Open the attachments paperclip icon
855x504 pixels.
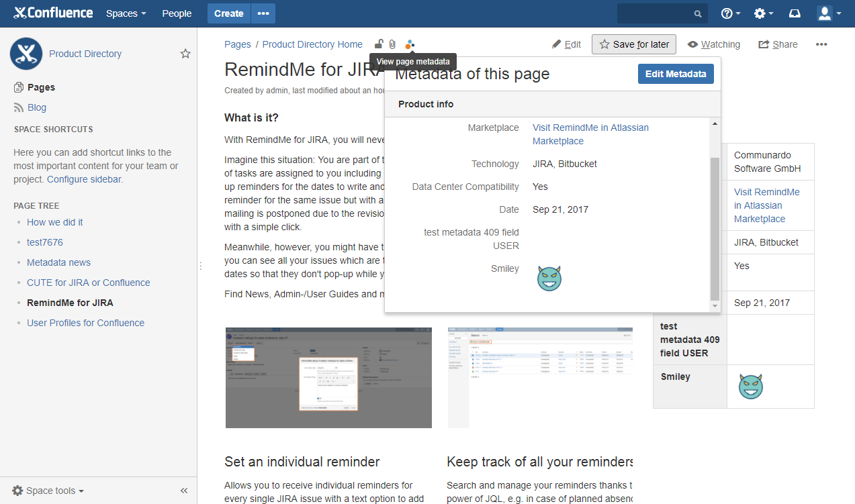click(392, 44)
